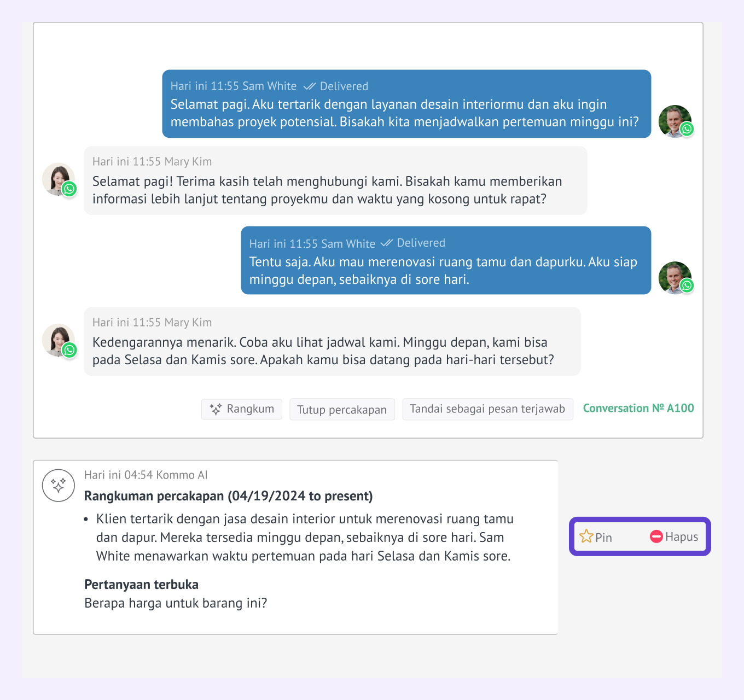Viewport: 744px width, 700px height.
Task: Click the Delivered checkmarks on first message
Action: [x=310, y=86]
